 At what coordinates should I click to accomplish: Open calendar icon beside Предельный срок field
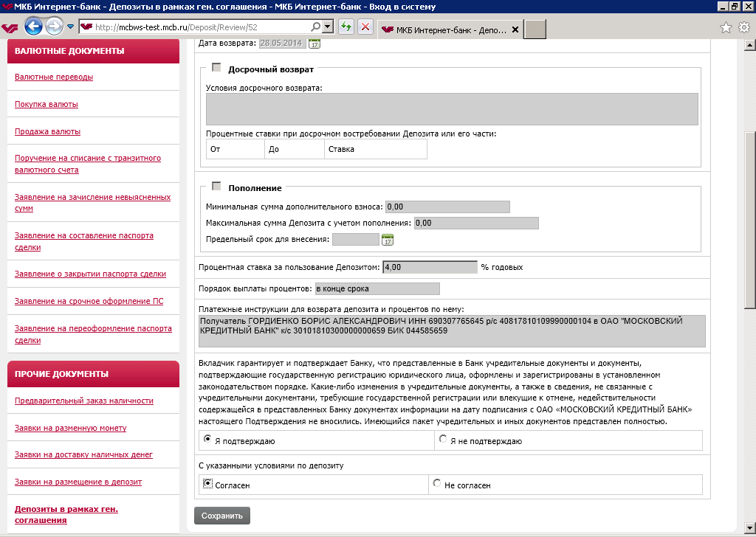(x=388, y=239)
